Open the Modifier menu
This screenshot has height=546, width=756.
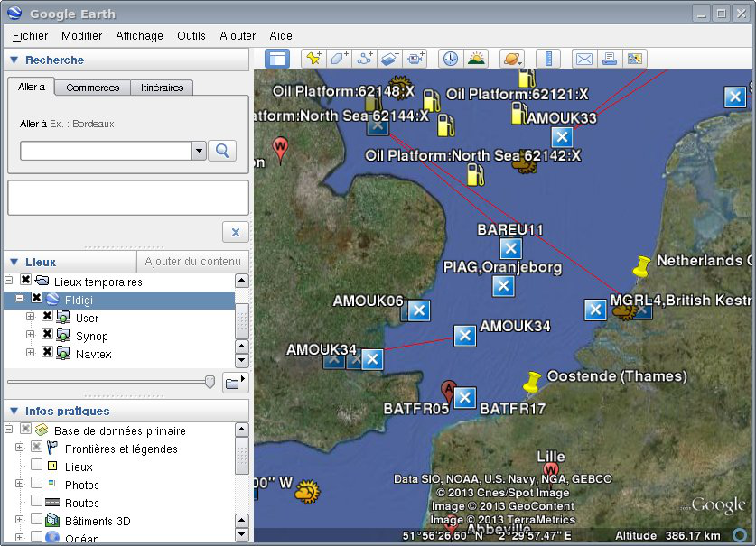pos(82,36)
